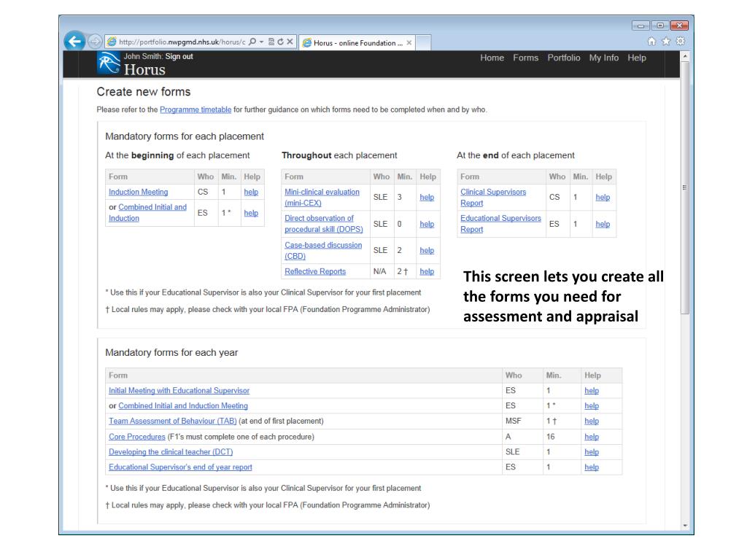
Task: Open help for Combined Initial and Induction row
Action: coord(251,213)
